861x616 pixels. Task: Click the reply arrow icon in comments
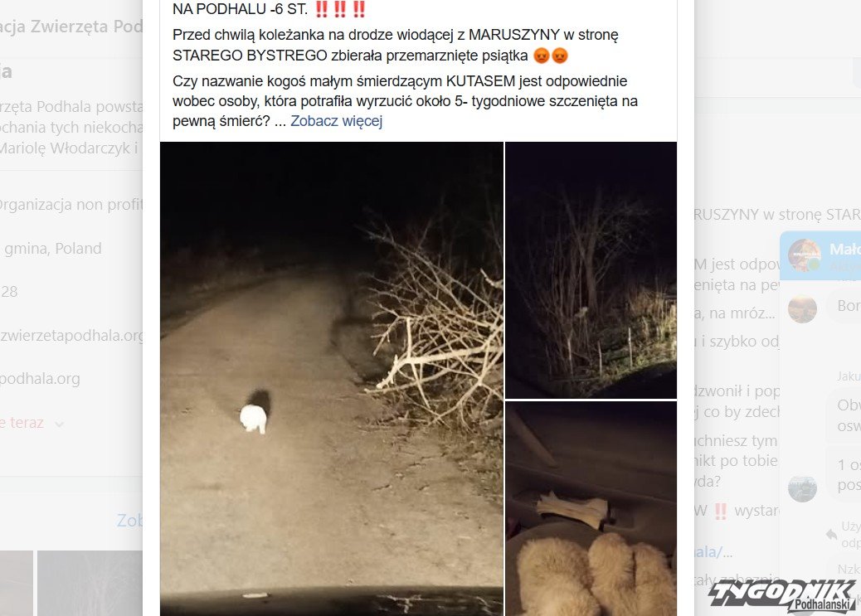click(831, 534)
